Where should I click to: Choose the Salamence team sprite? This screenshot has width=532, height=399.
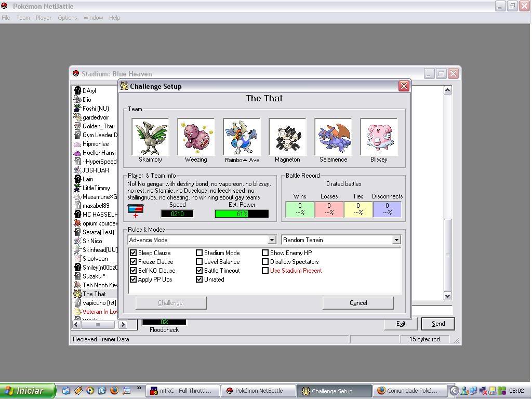point(333,137)
